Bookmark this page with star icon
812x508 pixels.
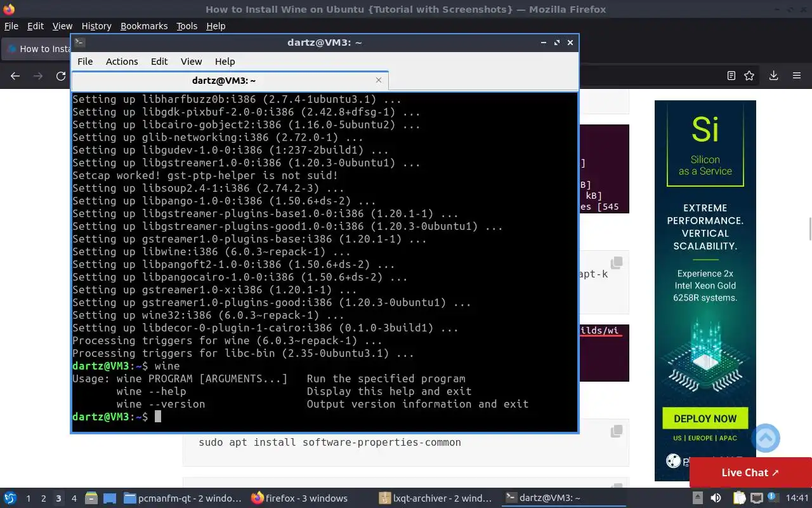pyautogui.click(x=749, y=76)
